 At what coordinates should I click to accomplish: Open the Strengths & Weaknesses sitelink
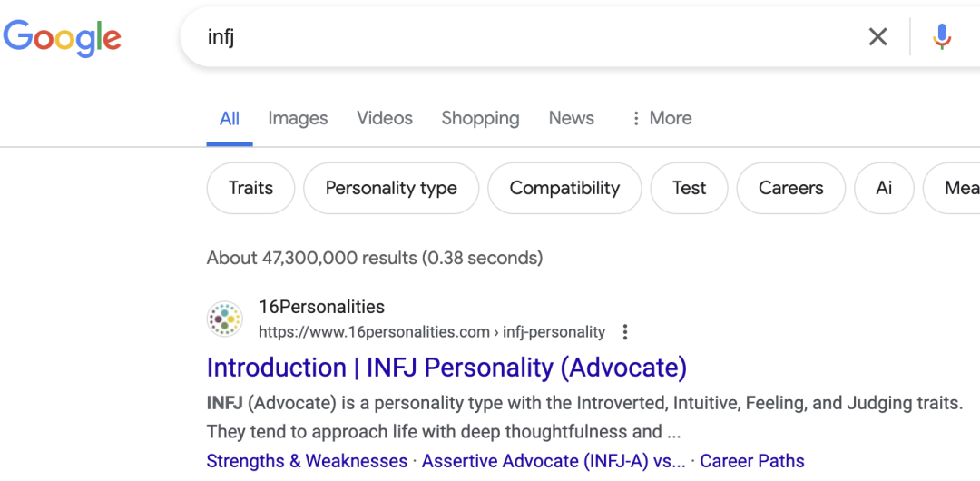tap(307, 462)
